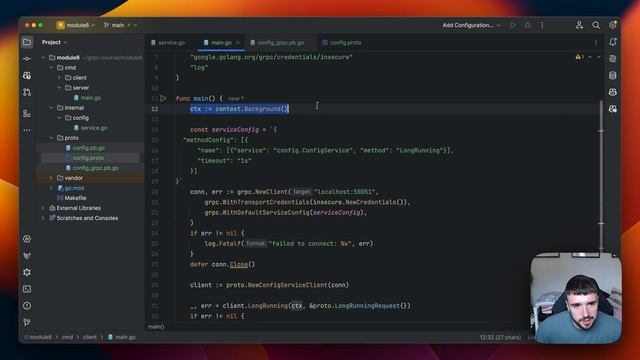Collapse the proto folder chevron
This screenshot has height=360, width=640.
51,138
